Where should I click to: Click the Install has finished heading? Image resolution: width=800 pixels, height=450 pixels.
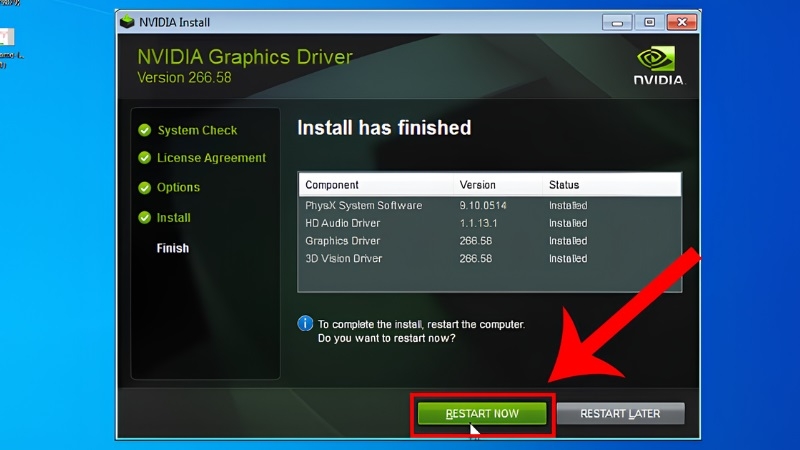[x=384, y=128]
